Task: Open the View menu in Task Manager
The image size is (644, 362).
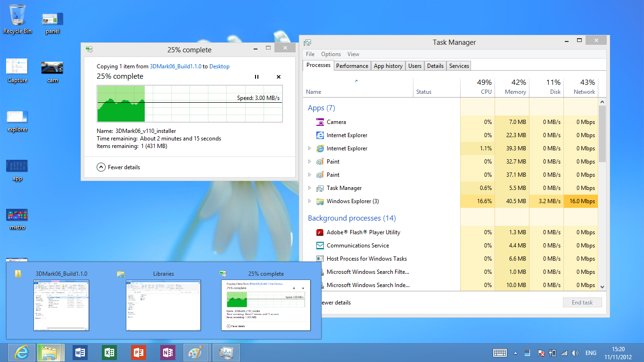Action: [x=353, y=54]
